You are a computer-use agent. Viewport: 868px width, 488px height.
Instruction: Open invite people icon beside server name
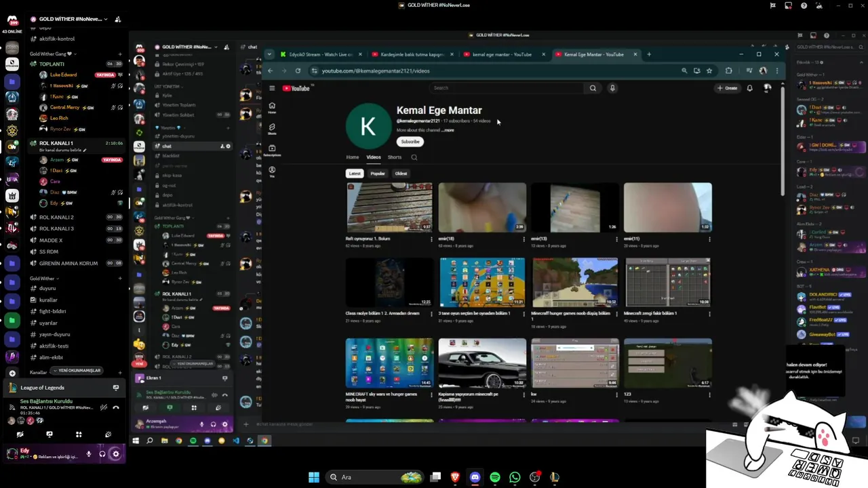click(118, 19)
